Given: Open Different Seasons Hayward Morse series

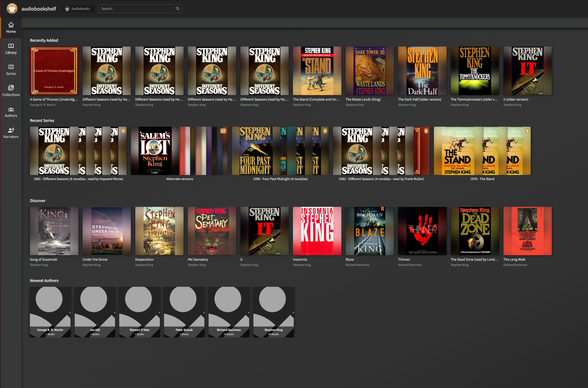Looking at the screenshot, I should point(78,151).
